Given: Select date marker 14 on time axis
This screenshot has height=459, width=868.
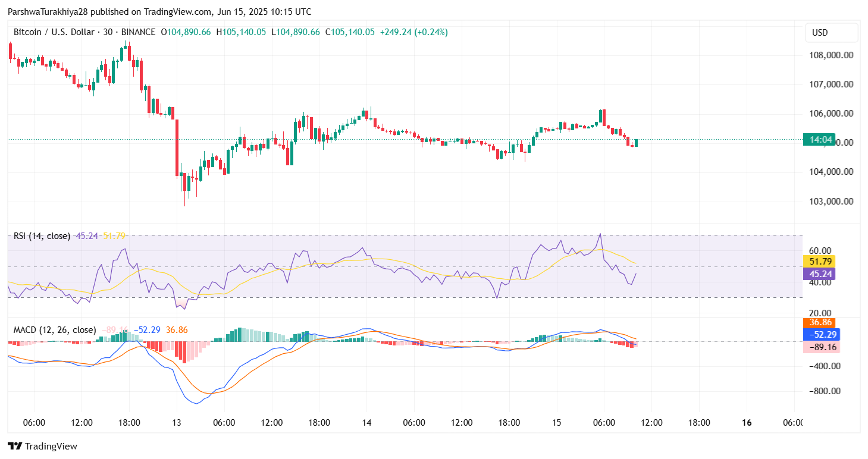Looking at the screenshot, I should pyautogui.click(x=366, y=423).
